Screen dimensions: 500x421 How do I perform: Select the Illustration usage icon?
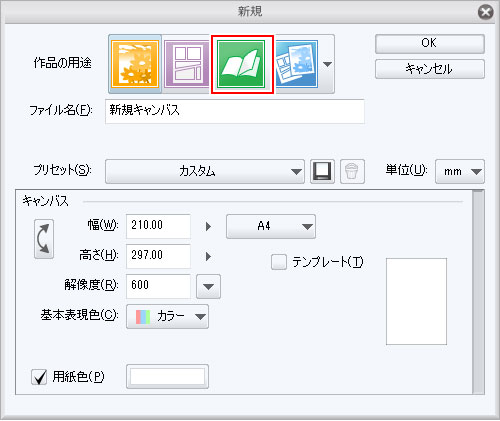click(135, 64)
